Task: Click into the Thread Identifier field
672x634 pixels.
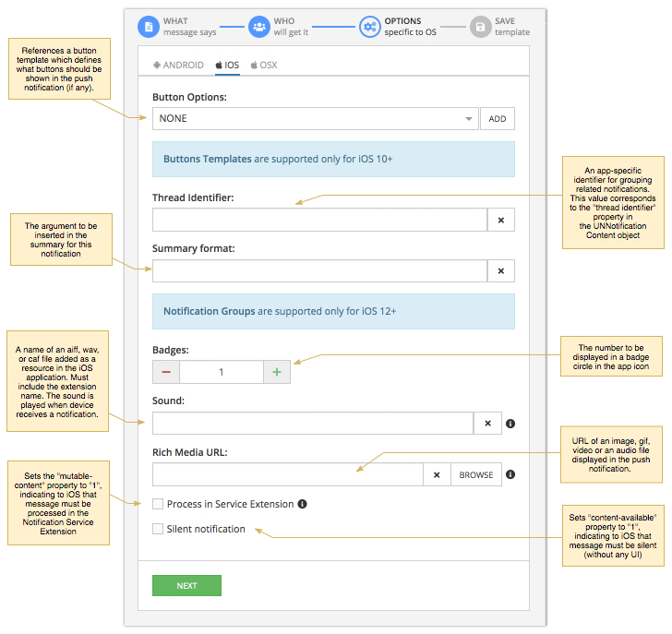Action: coord(319,220)
